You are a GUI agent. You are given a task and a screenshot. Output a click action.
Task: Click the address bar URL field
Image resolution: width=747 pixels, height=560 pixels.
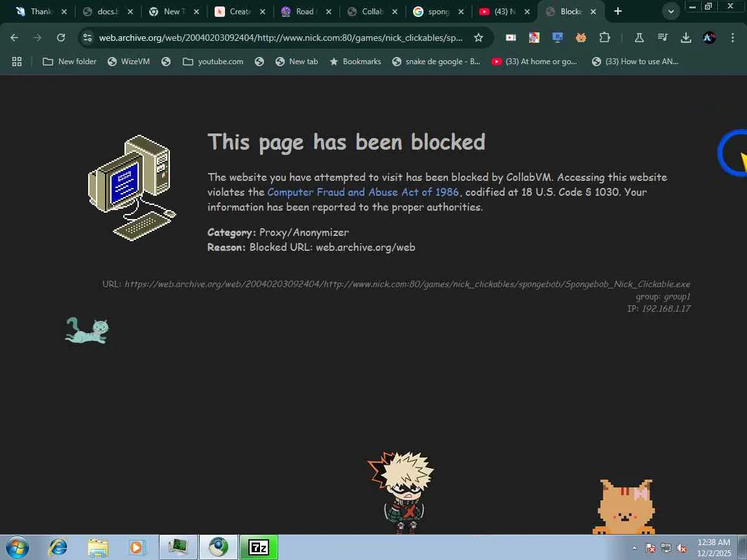(x=281, y=38)
